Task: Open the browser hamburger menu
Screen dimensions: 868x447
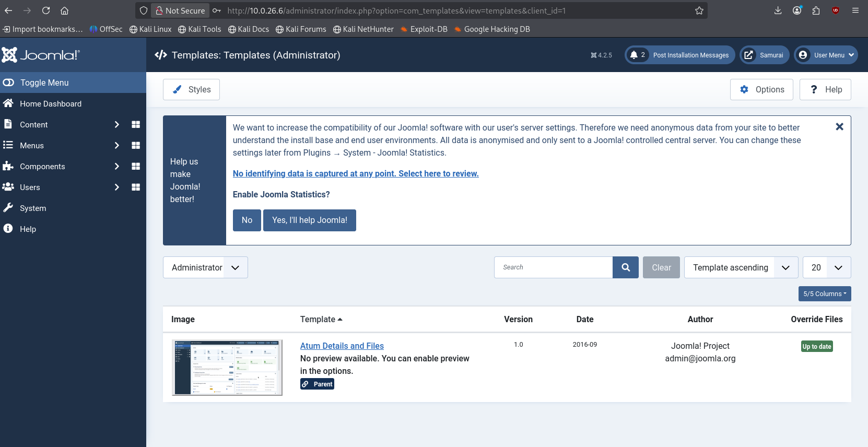Action: pyautogui.click(x=855, y=10)
